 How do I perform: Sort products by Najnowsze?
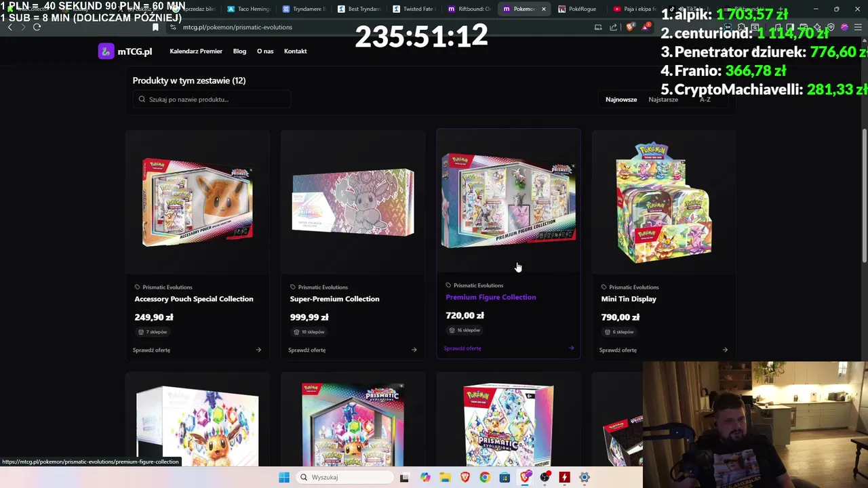click(621, 100)
